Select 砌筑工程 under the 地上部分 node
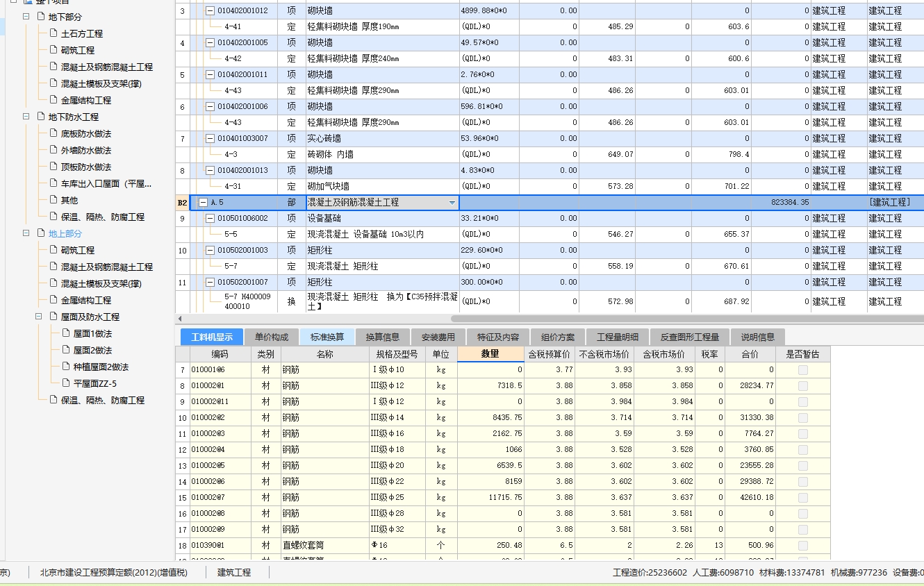The image size is (924, 586). point(78,250)
